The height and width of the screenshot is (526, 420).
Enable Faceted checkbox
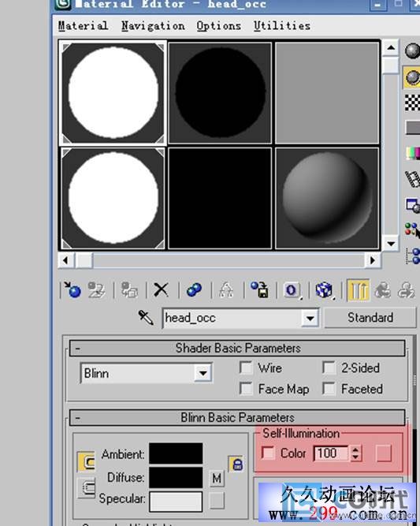(x=329, y=389)
